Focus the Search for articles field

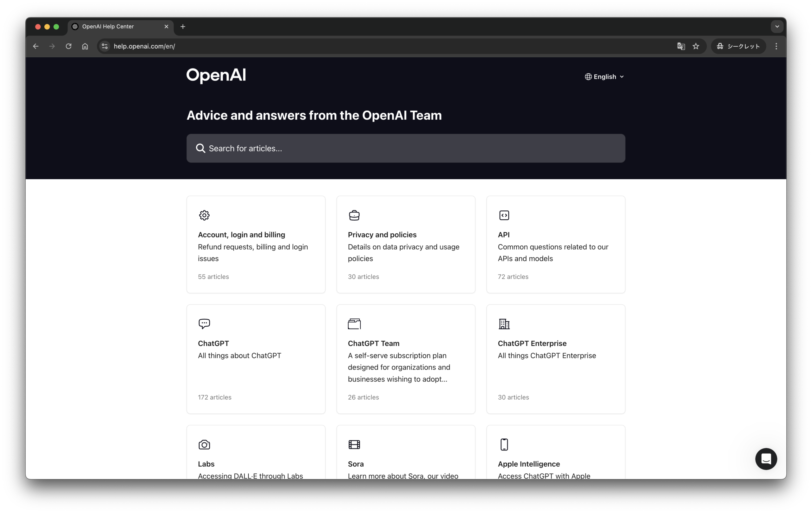click(406, 148)
